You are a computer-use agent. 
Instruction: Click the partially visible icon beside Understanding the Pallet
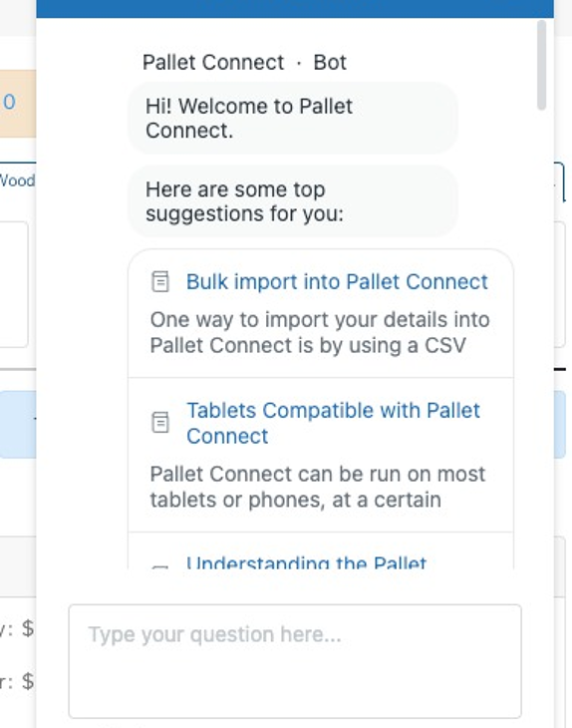click(160, 566)
